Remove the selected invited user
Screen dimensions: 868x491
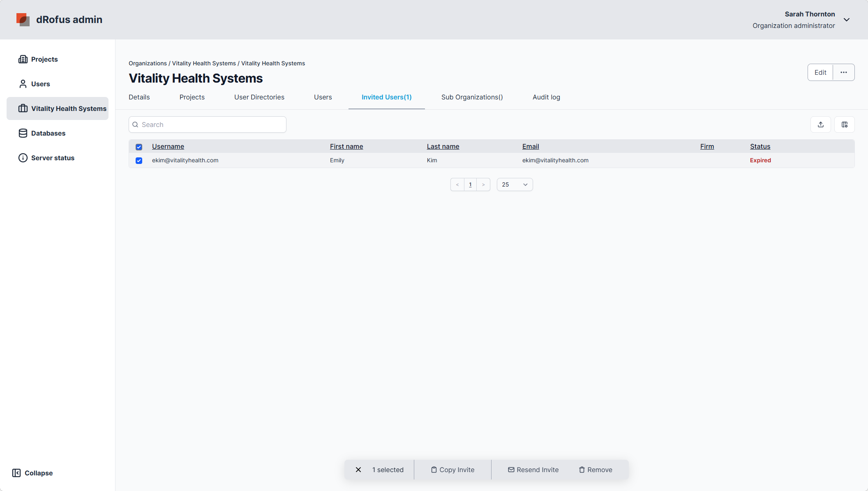[596, 470]
